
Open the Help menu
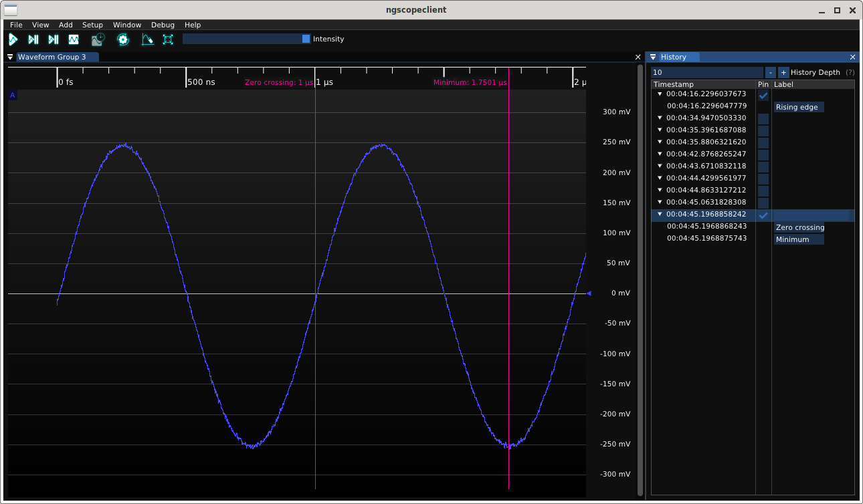click(x=192, y=25)
